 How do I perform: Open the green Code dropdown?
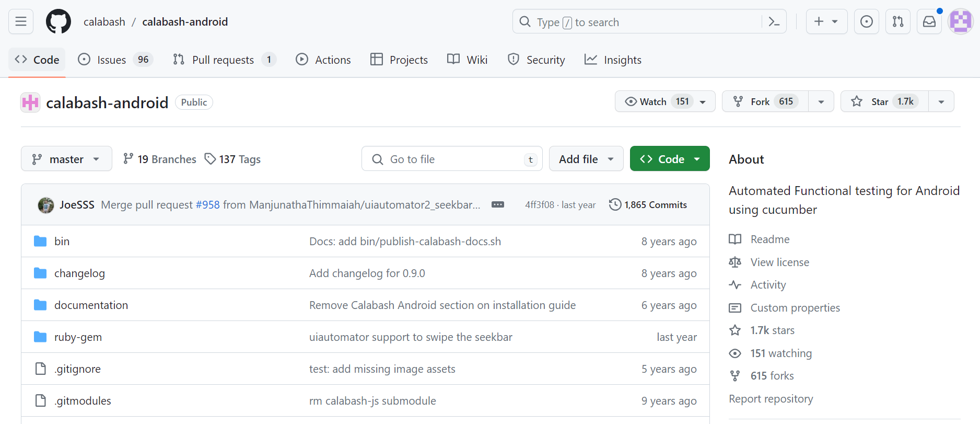click(669, 159)
